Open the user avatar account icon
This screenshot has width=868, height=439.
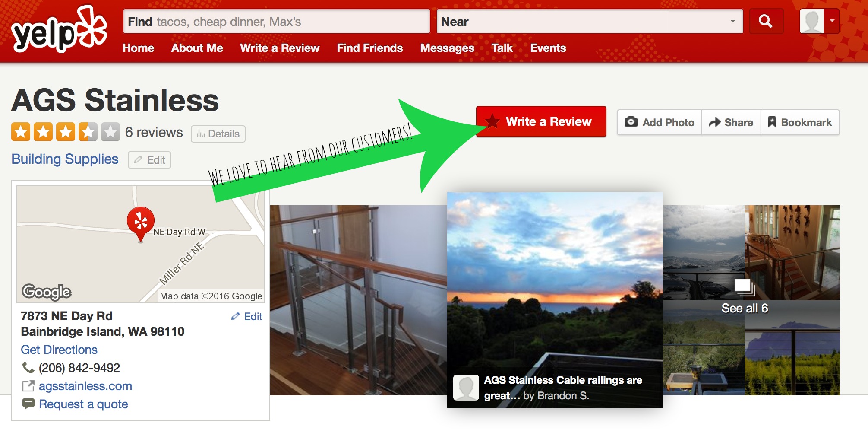pos(812,21)
